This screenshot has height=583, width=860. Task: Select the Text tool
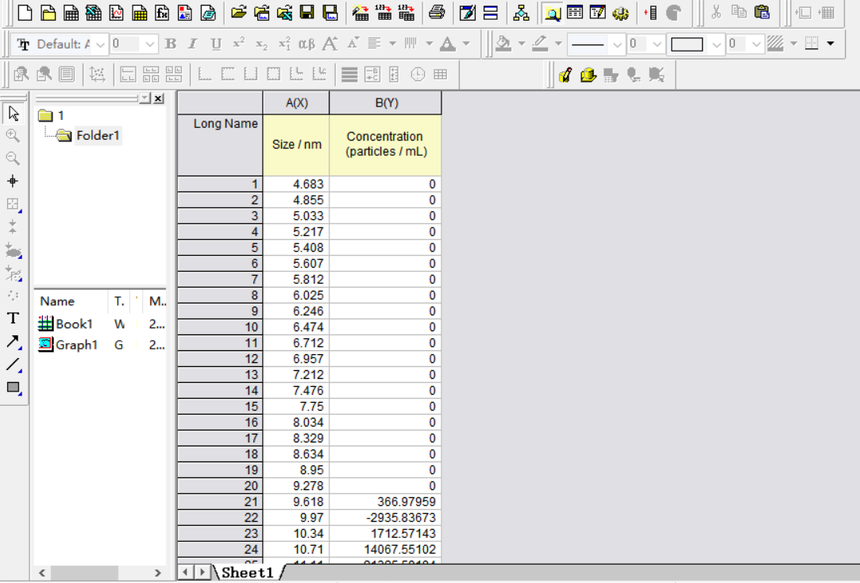pos(13,318)
